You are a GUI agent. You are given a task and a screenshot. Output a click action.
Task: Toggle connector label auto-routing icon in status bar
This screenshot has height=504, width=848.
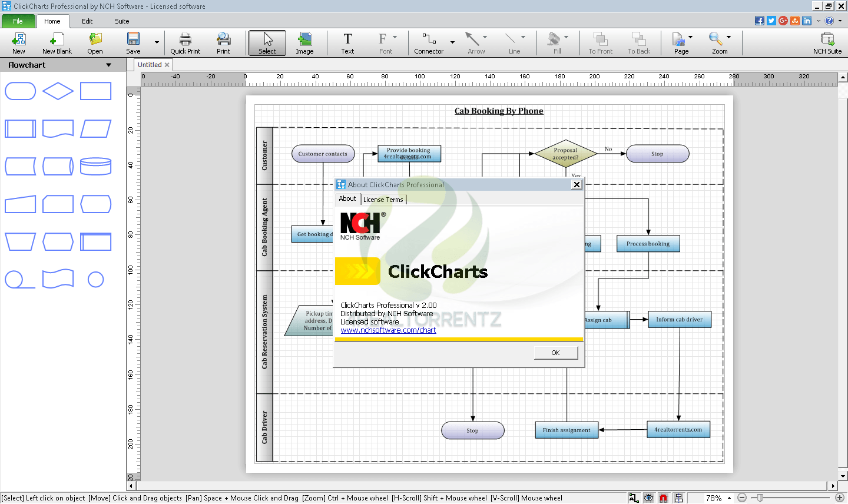pos(634,498)
